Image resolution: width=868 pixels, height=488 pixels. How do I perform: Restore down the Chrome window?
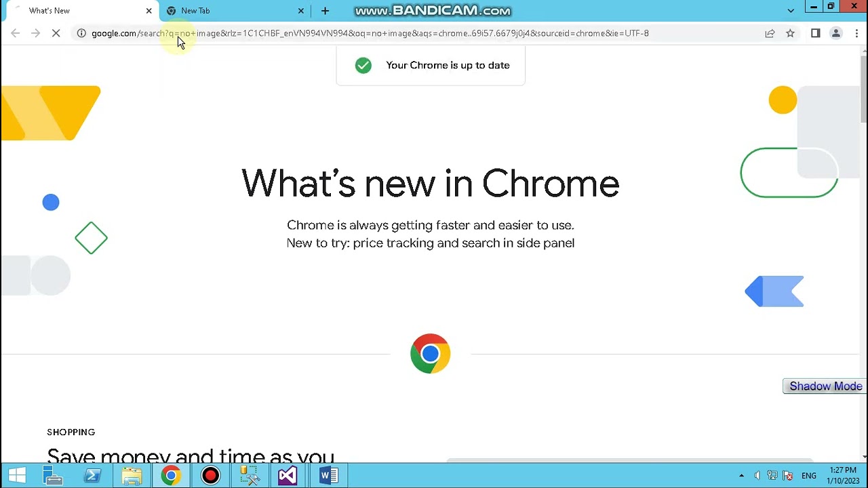[831, 7]
